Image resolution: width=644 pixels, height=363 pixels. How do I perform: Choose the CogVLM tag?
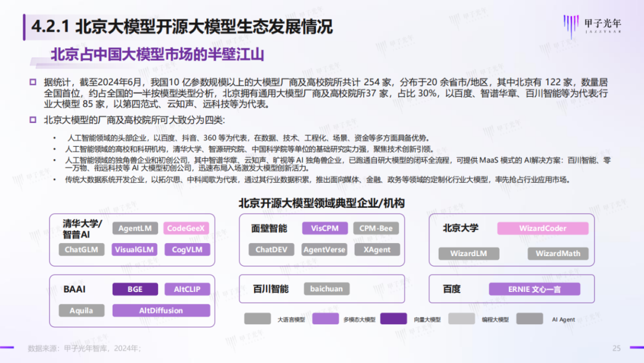pyautogui.click(x=187, y=250)
